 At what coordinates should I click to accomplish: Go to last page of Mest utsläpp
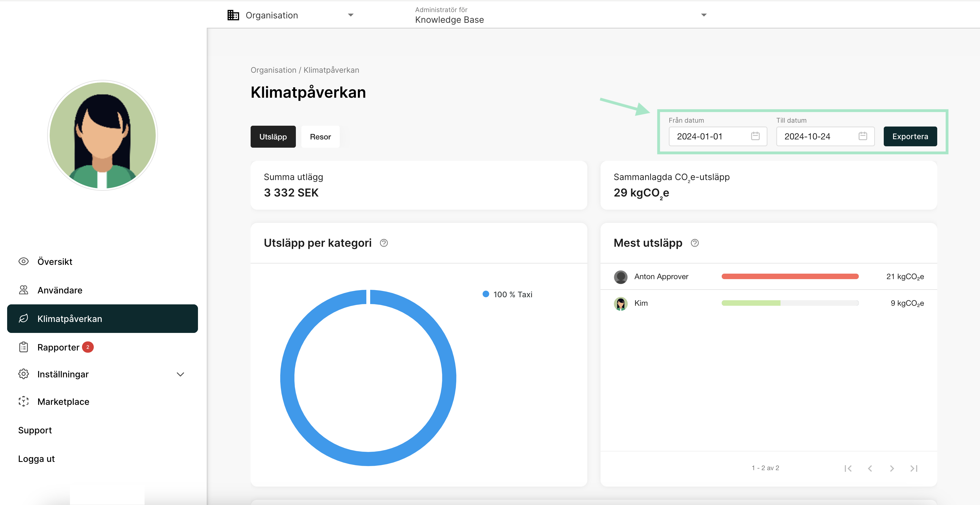pos(914,468)
